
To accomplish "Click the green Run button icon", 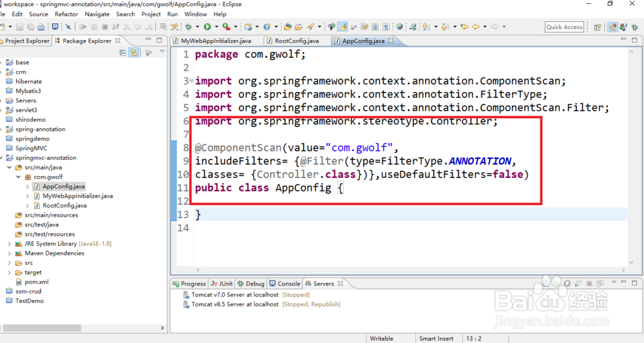I will click(207, 26).
